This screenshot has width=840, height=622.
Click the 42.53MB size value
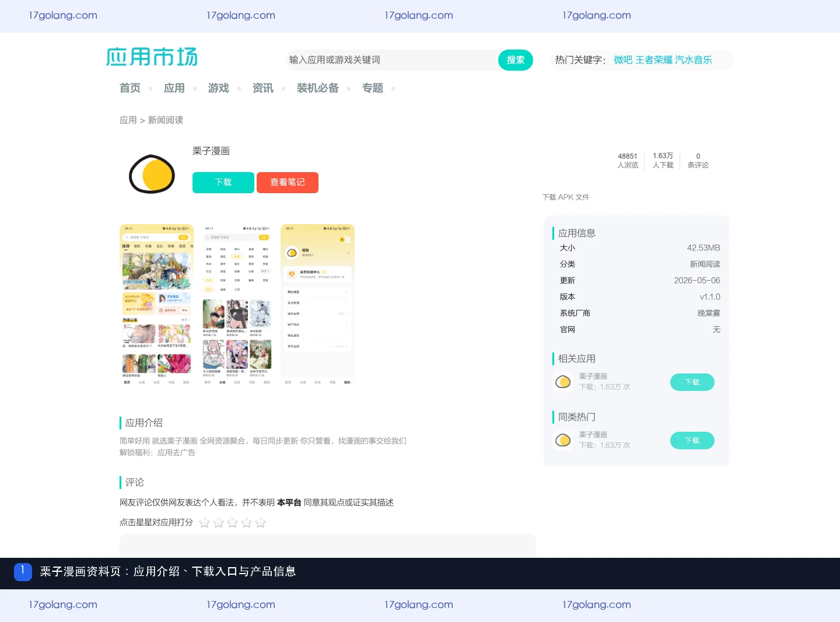703,248
